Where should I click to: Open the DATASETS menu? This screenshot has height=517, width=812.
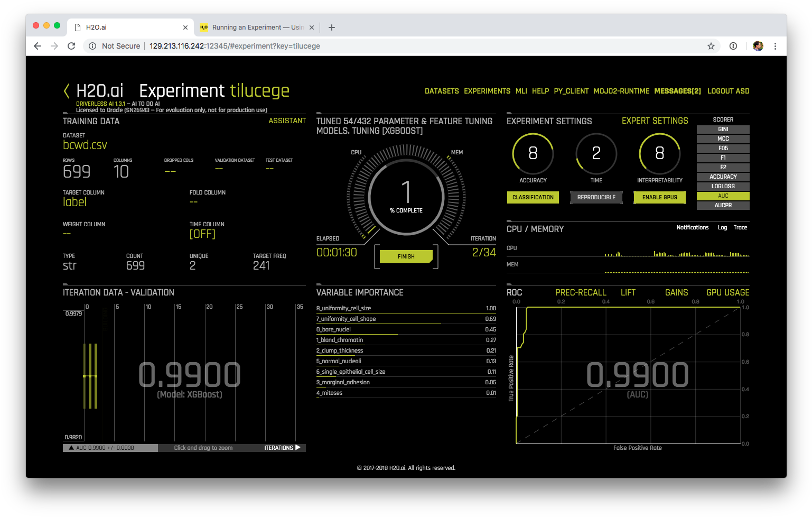click(442, 91)
